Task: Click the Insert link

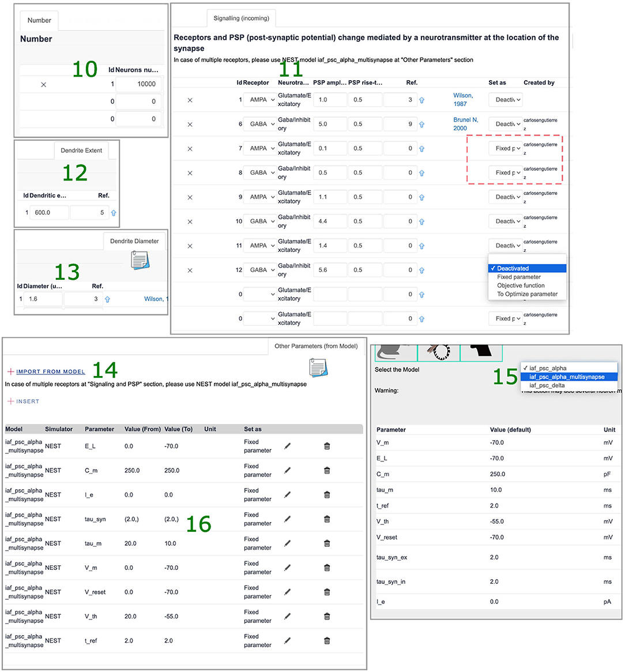Action: [28, 401]
